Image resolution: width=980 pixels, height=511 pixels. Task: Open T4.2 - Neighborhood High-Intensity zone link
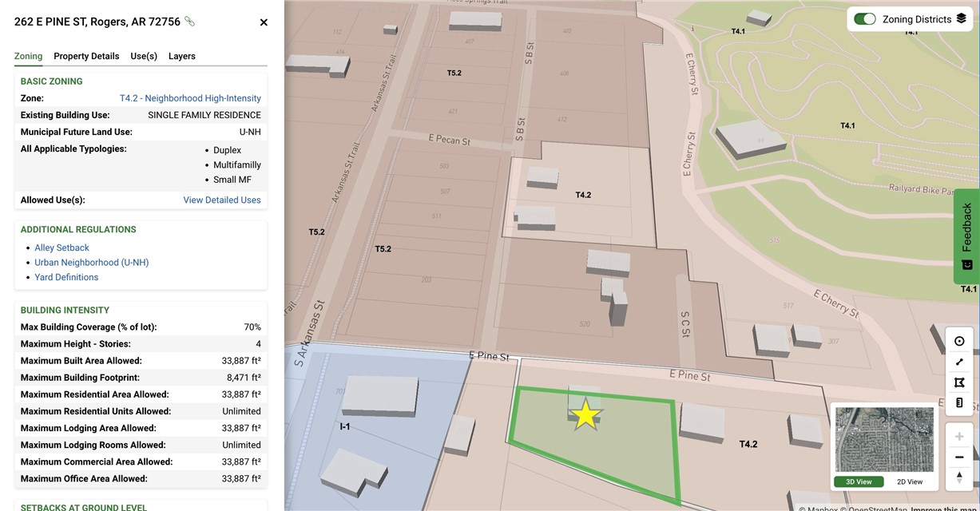pyautogui.click(x=190, y=98)
